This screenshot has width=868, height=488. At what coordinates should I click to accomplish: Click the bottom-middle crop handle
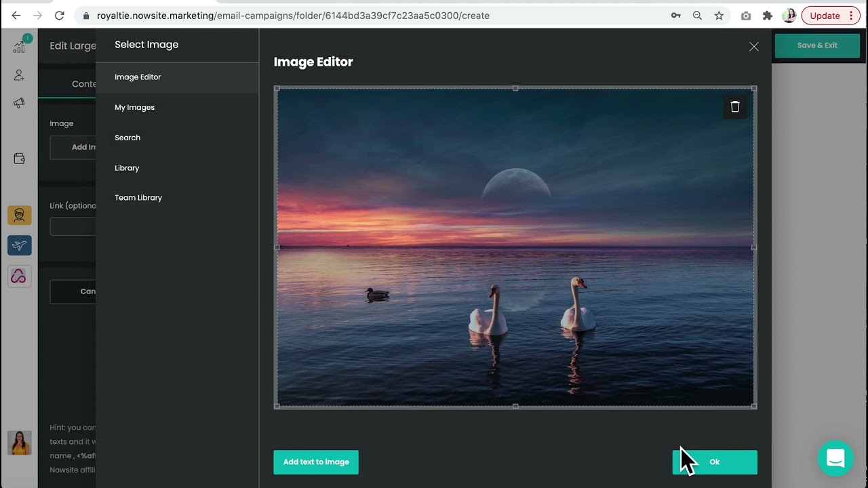(x=515, y=406)
